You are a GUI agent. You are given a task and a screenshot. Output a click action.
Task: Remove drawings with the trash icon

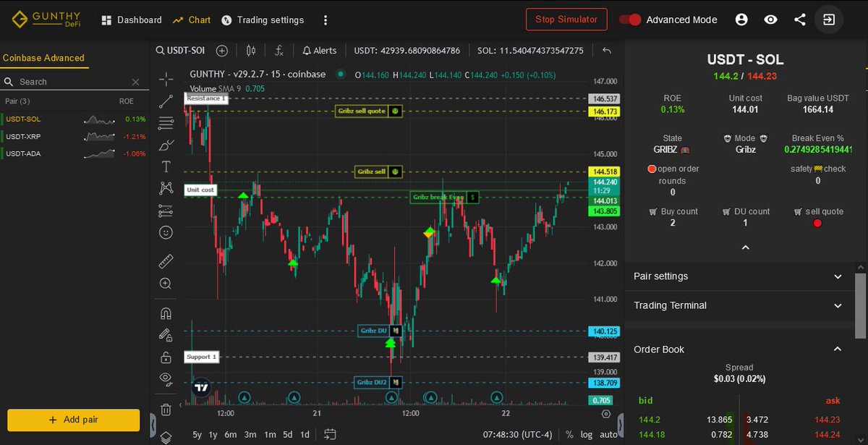tap(166, 409)
